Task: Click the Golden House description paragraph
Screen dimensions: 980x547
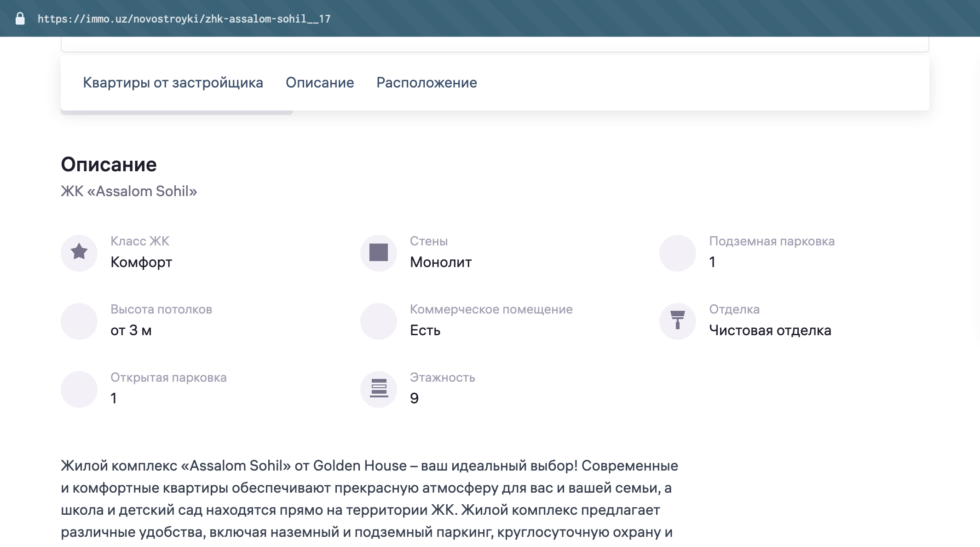Action: [x=369, y=499]
